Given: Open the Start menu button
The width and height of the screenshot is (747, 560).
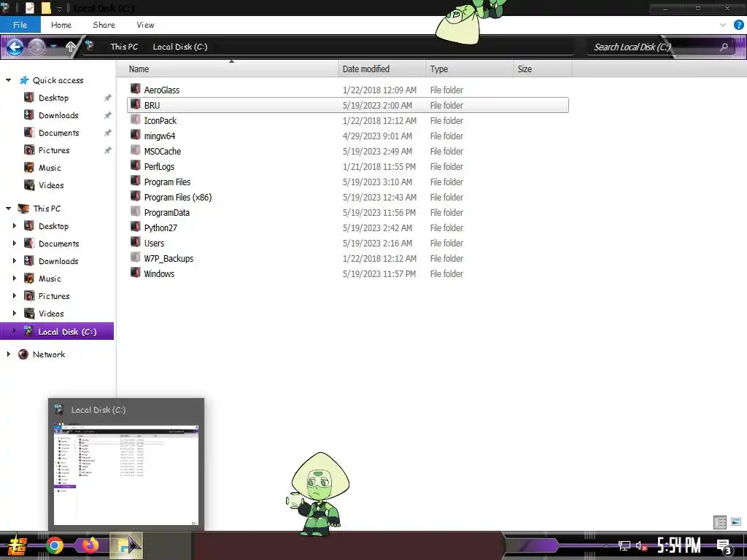Looking at the screenshot, I should (x=18, y=545).
